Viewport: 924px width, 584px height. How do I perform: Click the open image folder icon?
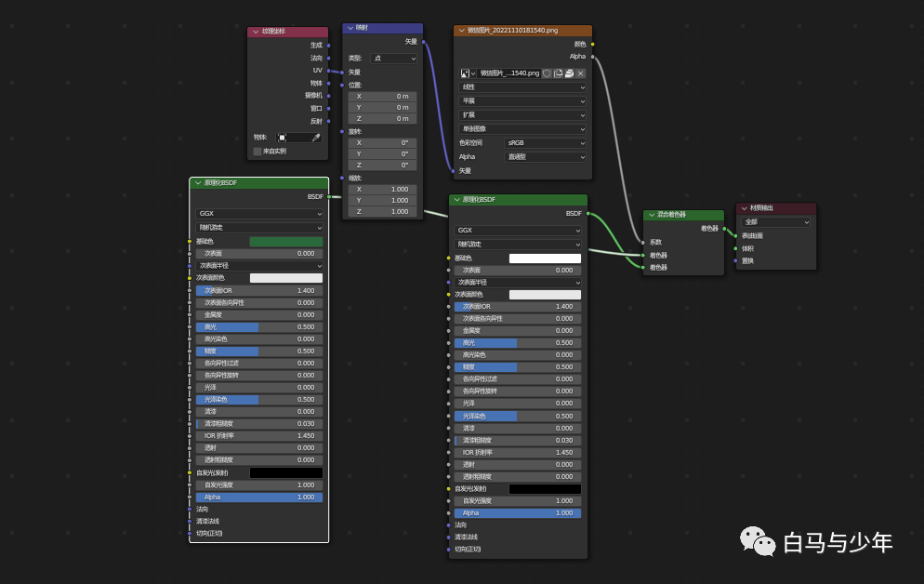pos(569,73)
